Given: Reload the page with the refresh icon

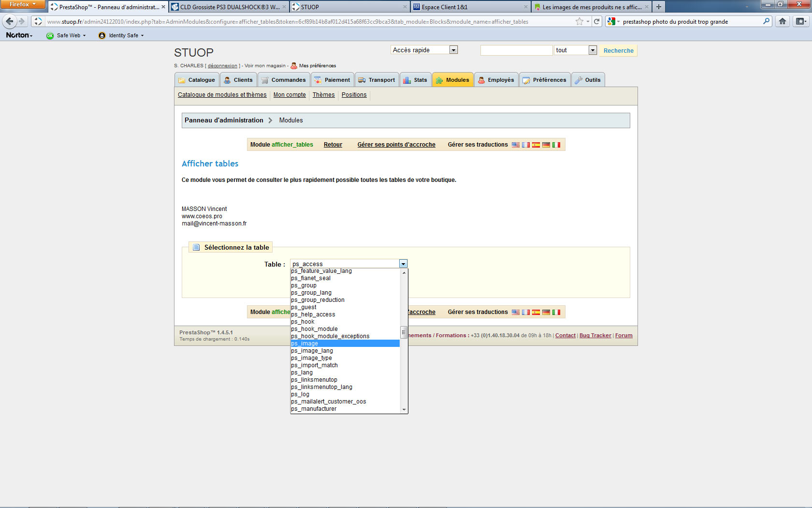Looking at the screenshot, I should point(597,21).
